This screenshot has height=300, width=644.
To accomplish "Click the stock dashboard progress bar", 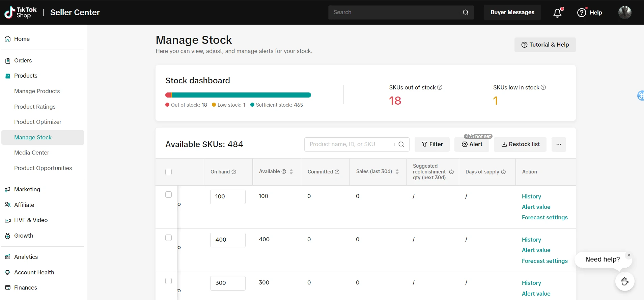I will 238,95.
